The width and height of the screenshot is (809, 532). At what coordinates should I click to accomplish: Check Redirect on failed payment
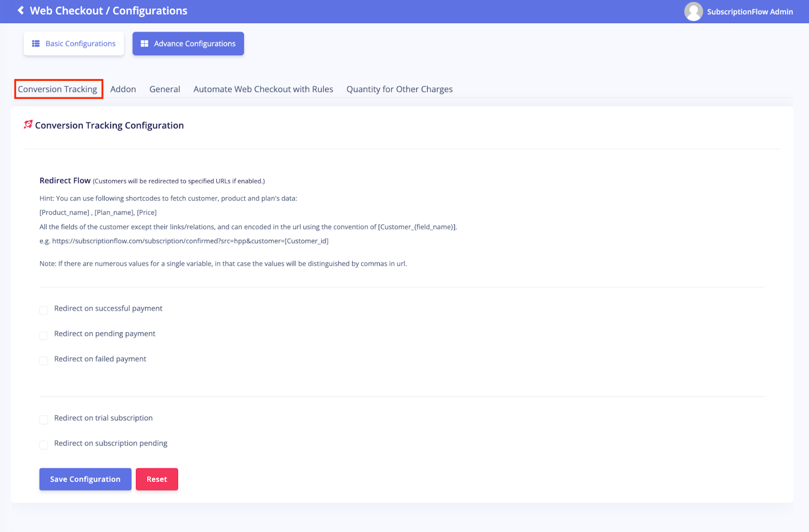[x=43, y=361]
